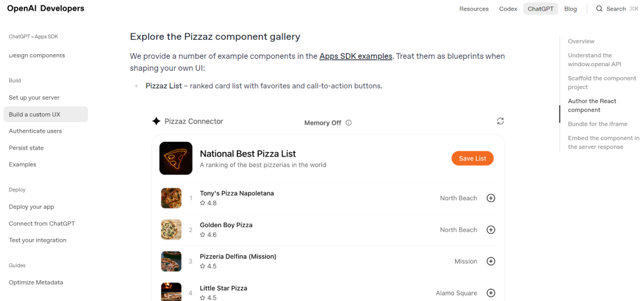
Task: Open the Apps SDK examples link
Action: (355, 56)
